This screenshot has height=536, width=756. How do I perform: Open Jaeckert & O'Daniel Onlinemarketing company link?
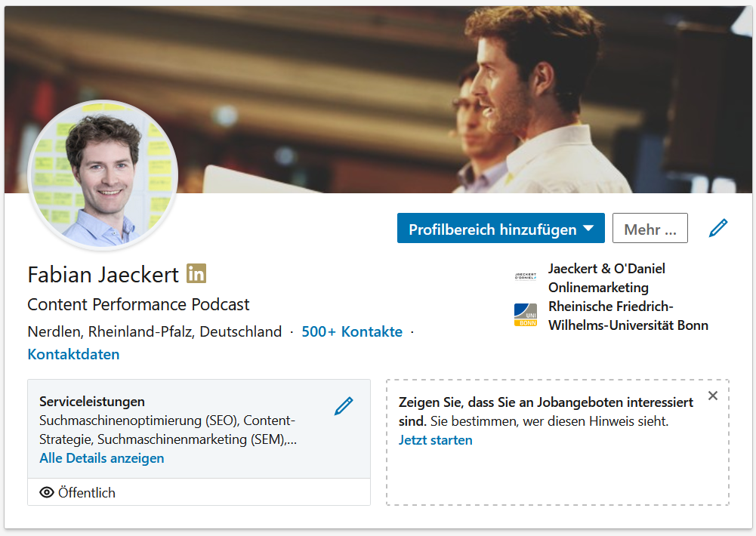(x=606, y=278)
